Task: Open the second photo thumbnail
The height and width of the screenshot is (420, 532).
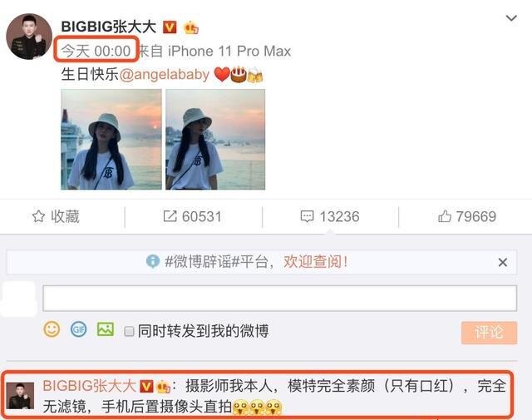Action: pyautogui.click(x=215, y=139)
